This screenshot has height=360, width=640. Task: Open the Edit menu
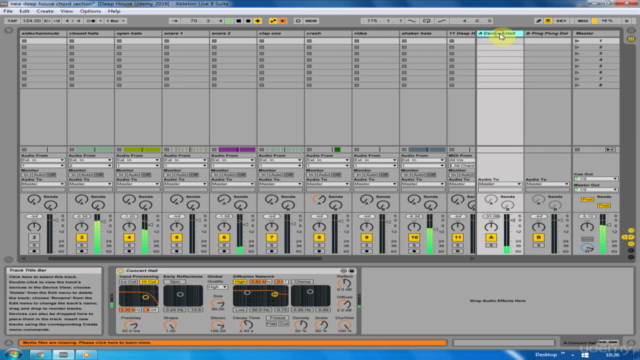[24, 11]
